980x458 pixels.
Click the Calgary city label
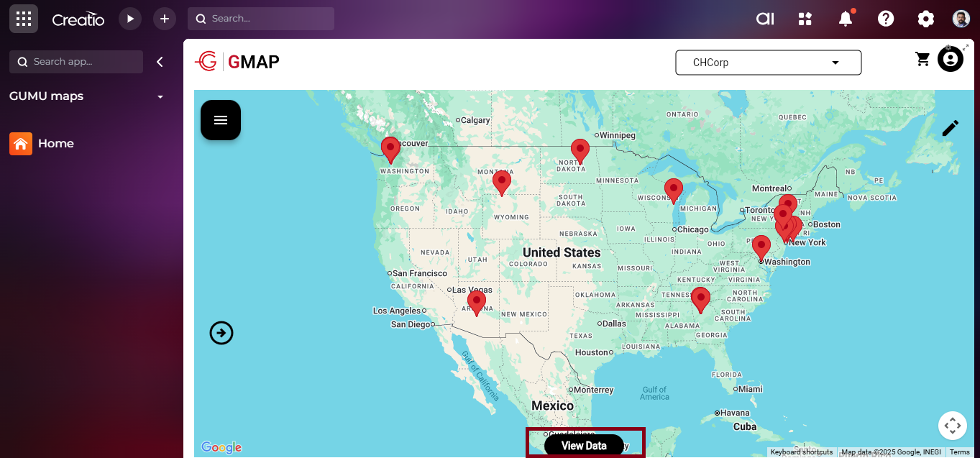[475, 121]
